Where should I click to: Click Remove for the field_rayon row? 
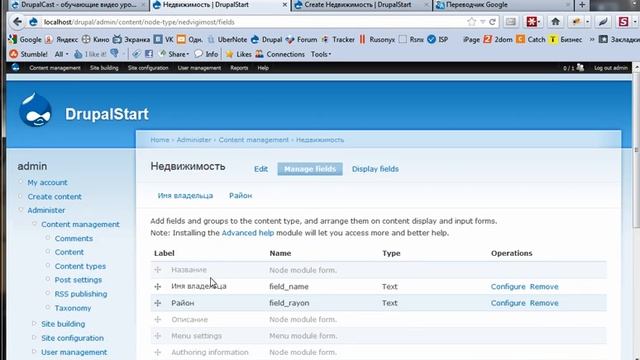pyautogui.click(x=544, y=303)
